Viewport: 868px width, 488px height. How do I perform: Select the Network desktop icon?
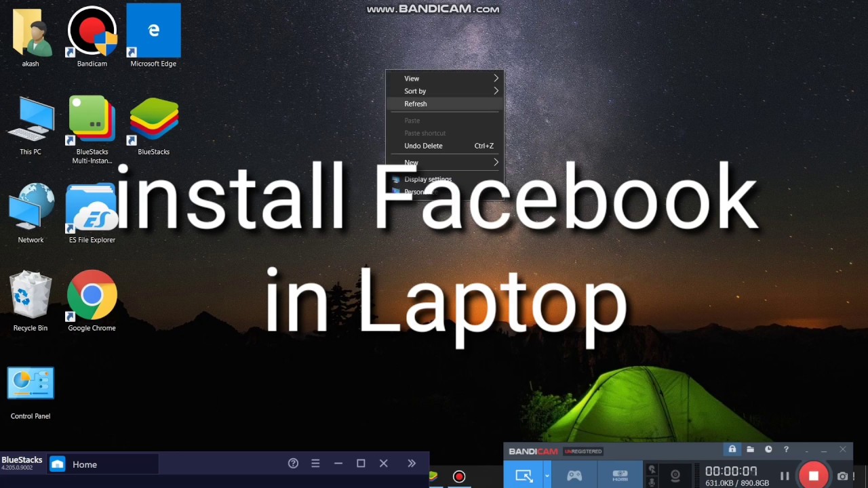coord(31,213)
